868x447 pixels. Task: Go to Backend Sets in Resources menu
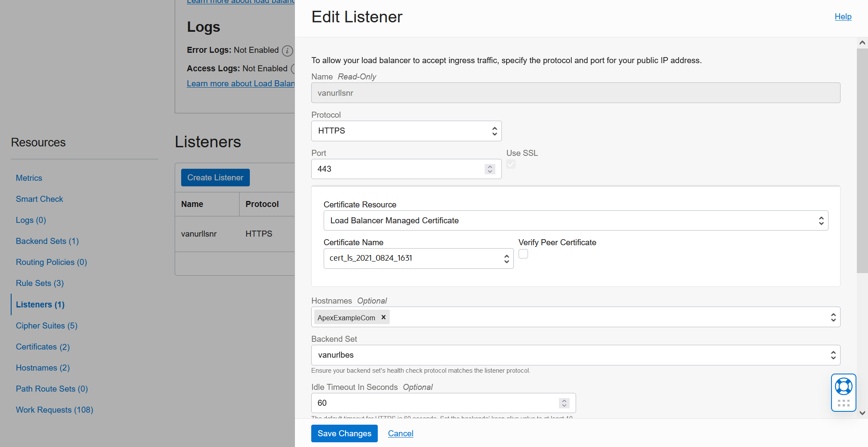coord(47,241)
